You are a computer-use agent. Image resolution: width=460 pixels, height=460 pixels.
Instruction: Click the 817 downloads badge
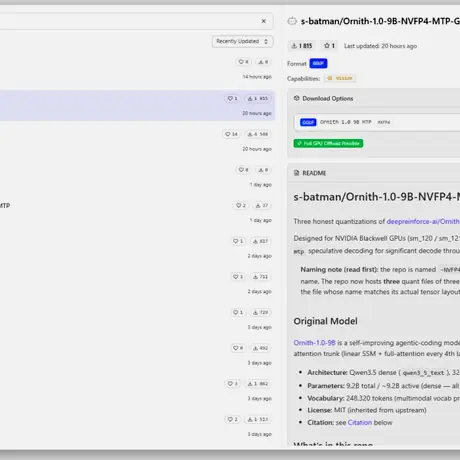tap(260, 241)
